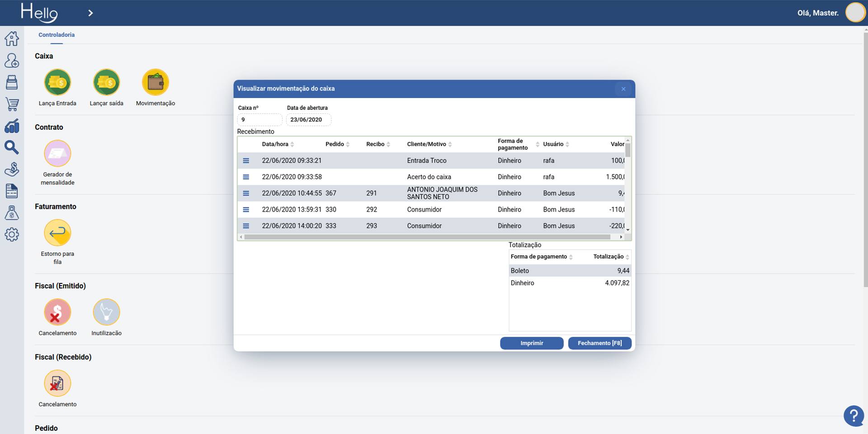The width and height of the screenshot is (868, 434).
Task: Click the horizontal scrollbar of the Recebimento table
Action: tap(427, 237)
